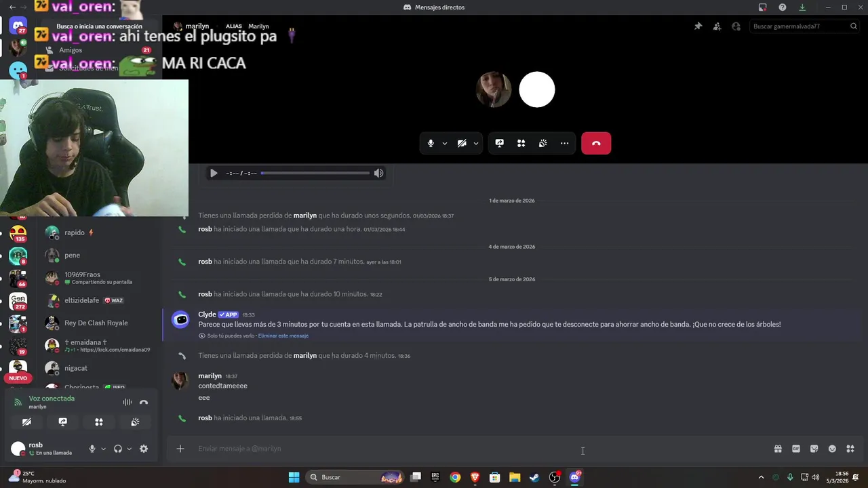Share your screen from the call controls
The width and height of the screenshot is (868, 488).
500,144
